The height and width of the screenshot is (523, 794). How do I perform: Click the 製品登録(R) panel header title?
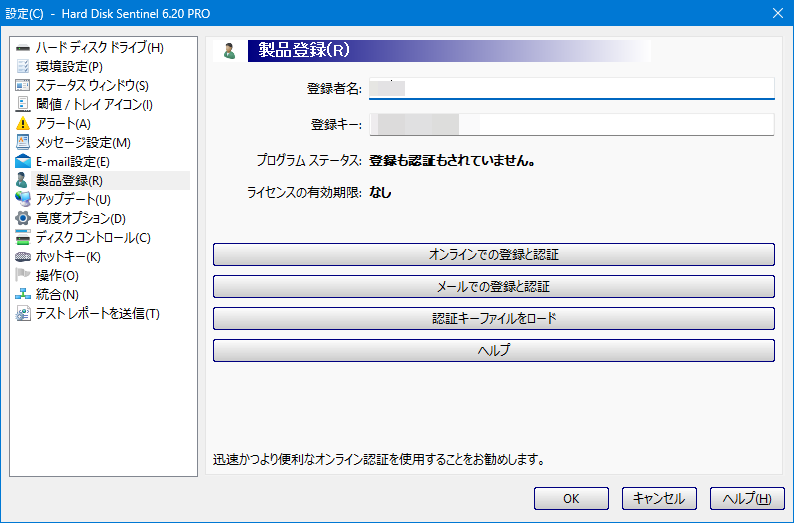click(304, 51)
